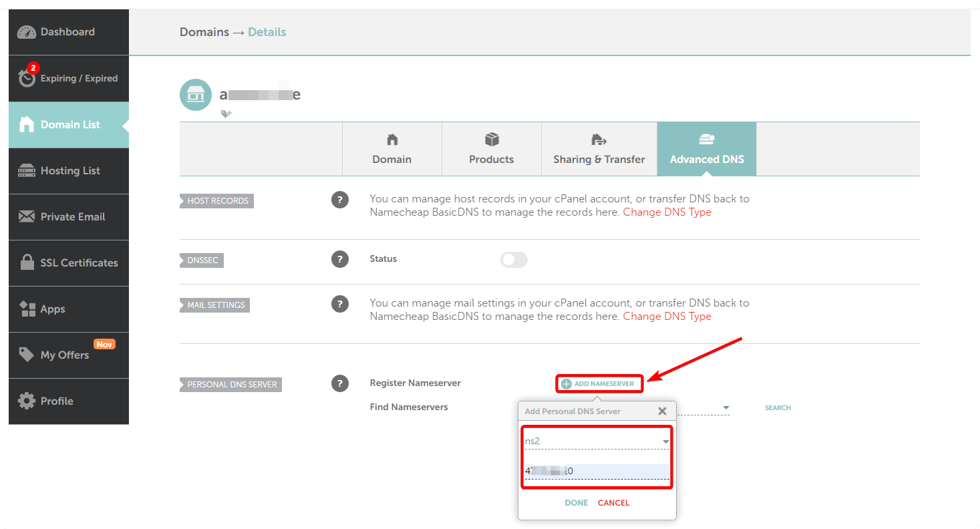
Task: Show help for Personal DNS Server
Action: click(x=340, y=383)
